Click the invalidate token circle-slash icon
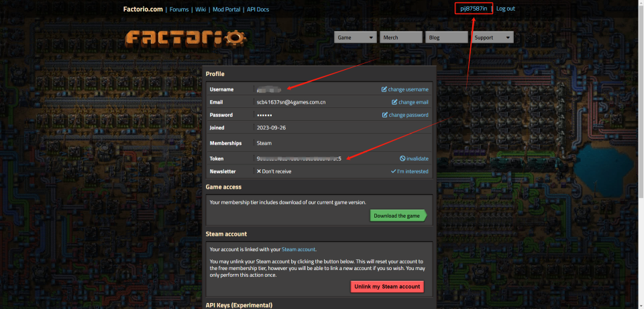The height and width of the screenshot is (309, 644). tap(402, 159)
